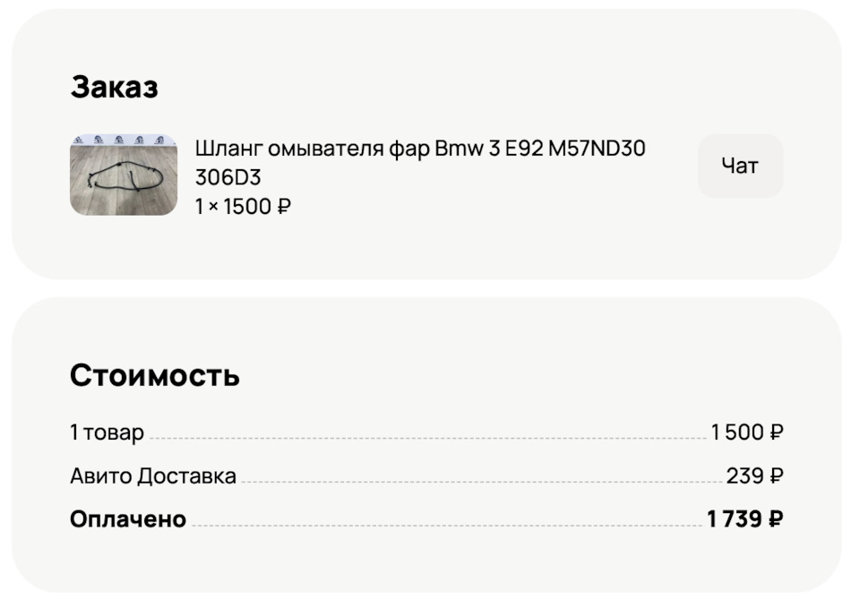
Task: Click the 1 товар cost row
Action: [x=107, y=432]
